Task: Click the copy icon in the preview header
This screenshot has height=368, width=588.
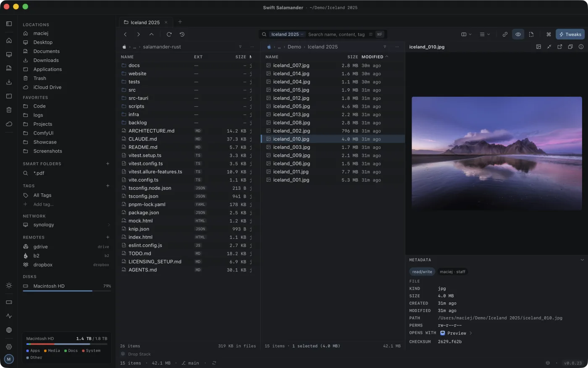Action: 570,47
